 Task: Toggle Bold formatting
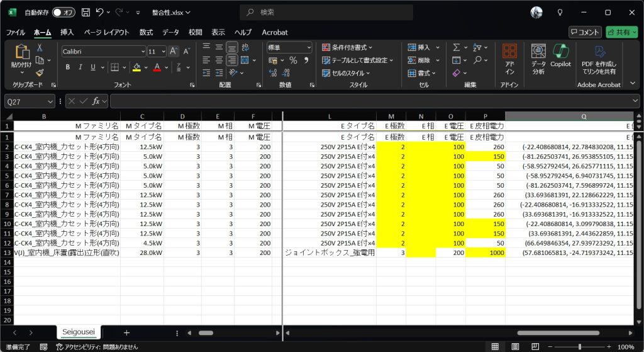tap(67, 67)
